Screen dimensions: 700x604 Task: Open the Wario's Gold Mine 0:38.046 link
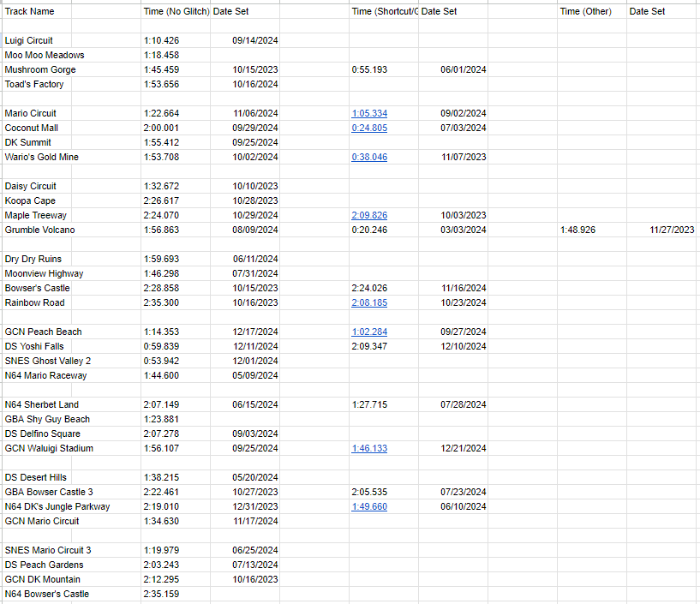pyautogui.click(x=369, y=157)
